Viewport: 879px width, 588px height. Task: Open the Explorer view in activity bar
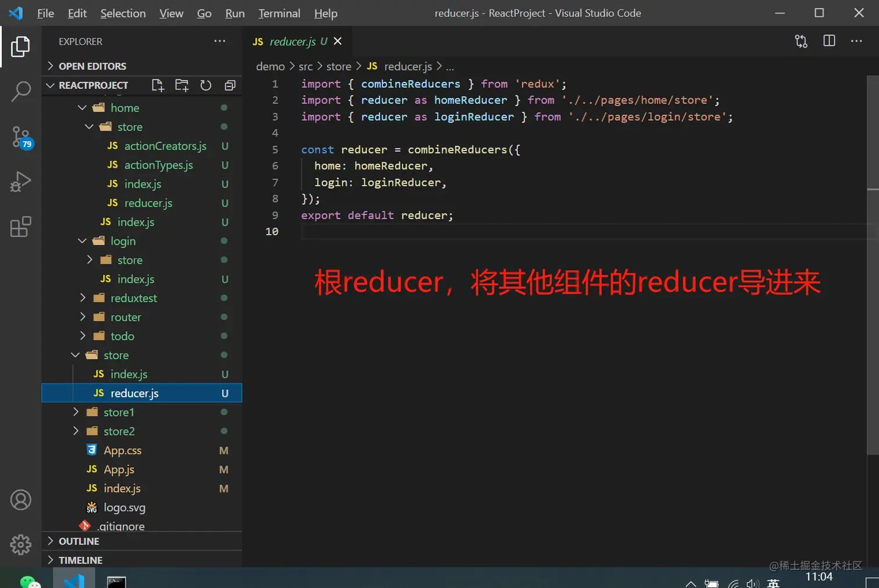(20, 46)
